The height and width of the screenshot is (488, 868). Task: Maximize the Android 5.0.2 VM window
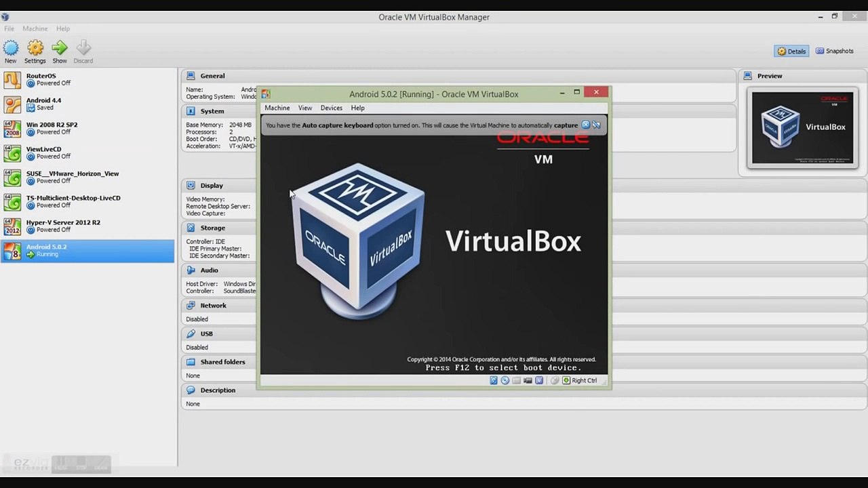(x=576, y=92)
